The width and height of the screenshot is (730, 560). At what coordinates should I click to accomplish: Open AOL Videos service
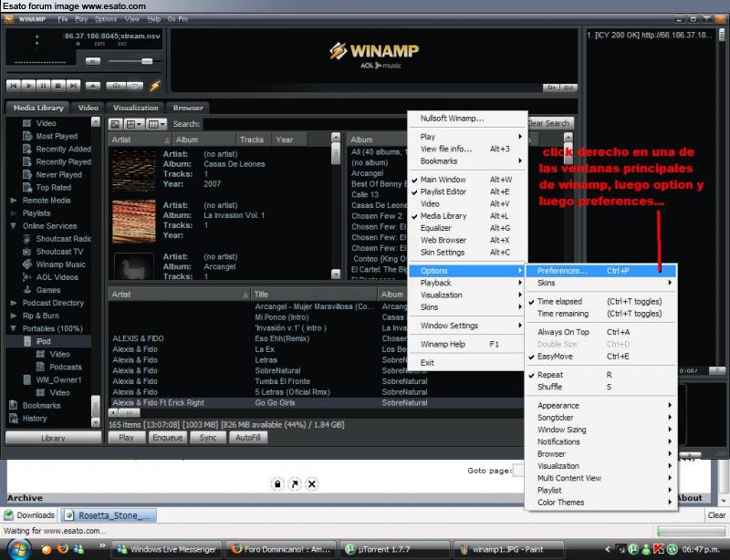coord(57,277)
